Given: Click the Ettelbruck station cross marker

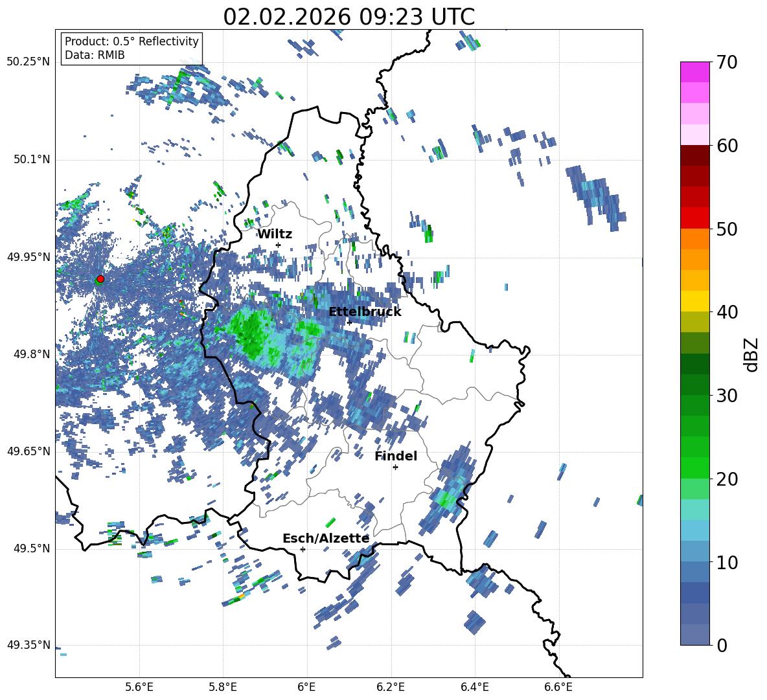Looking at the screenshot, I should pos(349,322).
